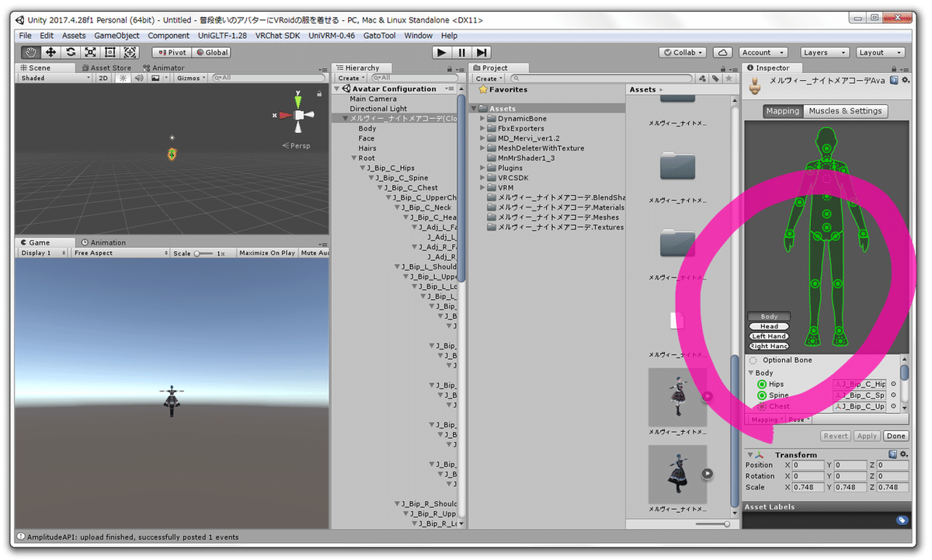Open the Inspector gear settings menu
The width and height of the screenshot is (932, 560).
[x=904, y=80]
